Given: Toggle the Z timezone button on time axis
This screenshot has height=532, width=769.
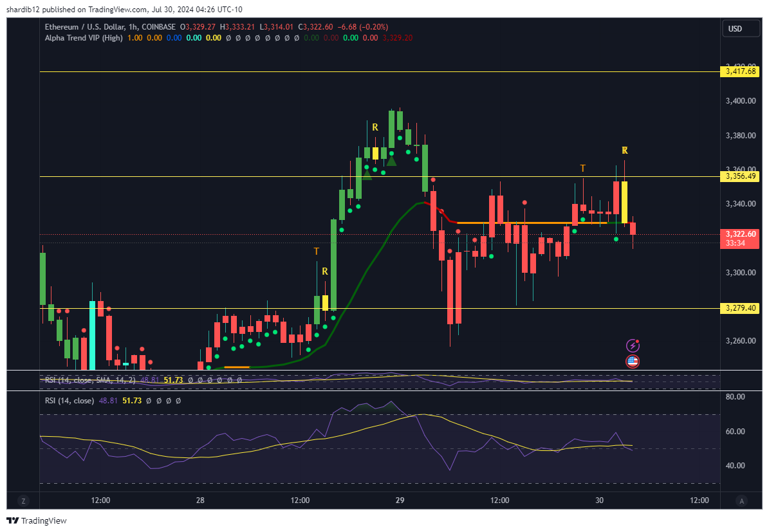Looking at the screenshot, I should pos(23,501).
